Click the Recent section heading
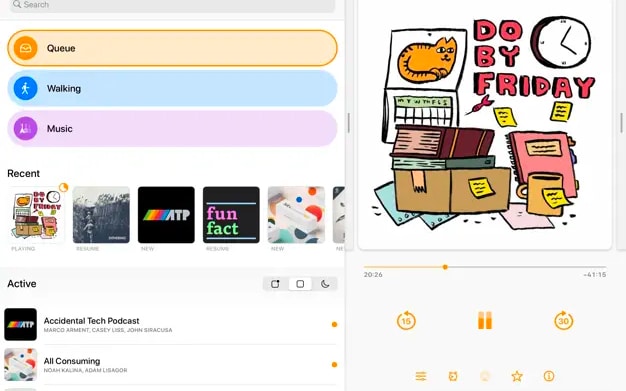The height and width of the screenshot is (391, 626). point(24,173)
